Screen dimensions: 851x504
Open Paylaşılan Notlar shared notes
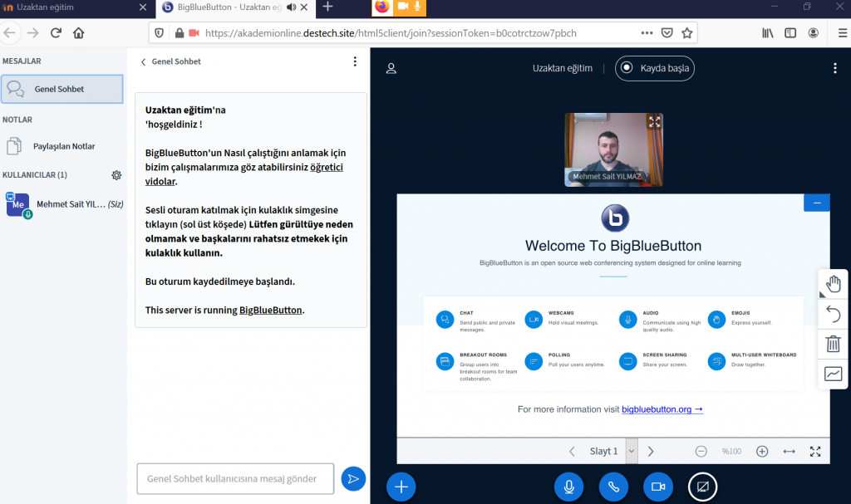[62, 146]
